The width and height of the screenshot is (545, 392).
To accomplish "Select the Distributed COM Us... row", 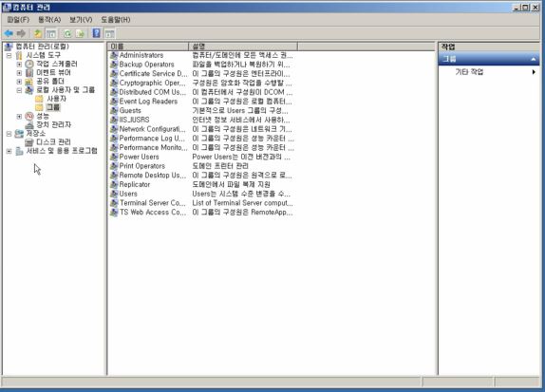I will point(201,92).
